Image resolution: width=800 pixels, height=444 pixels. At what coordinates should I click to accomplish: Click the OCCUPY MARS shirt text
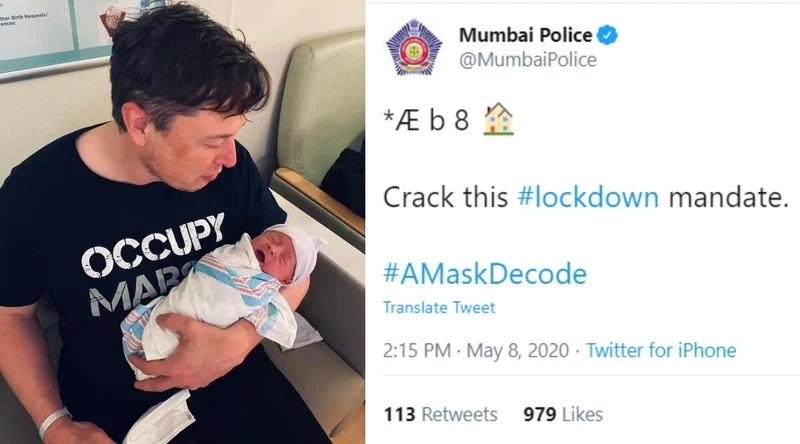153,263
